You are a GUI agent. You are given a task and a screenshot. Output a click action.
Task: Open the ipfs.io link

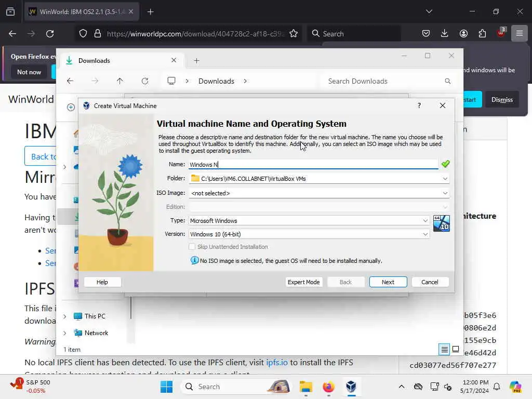pos(276,362)
